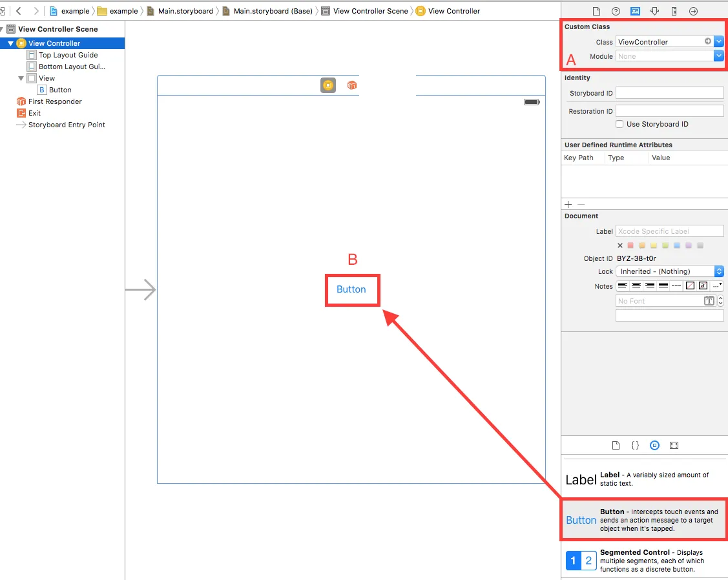Select the Label object in library
Image resolution: width=728 pixels, height=580 pixels.
[x=645, y=479]
